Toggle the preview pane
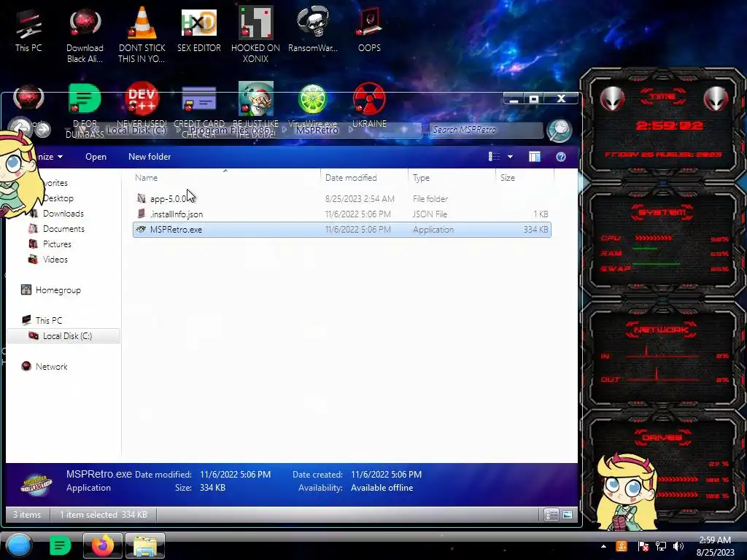747x560 pixels. pos(535,157)
